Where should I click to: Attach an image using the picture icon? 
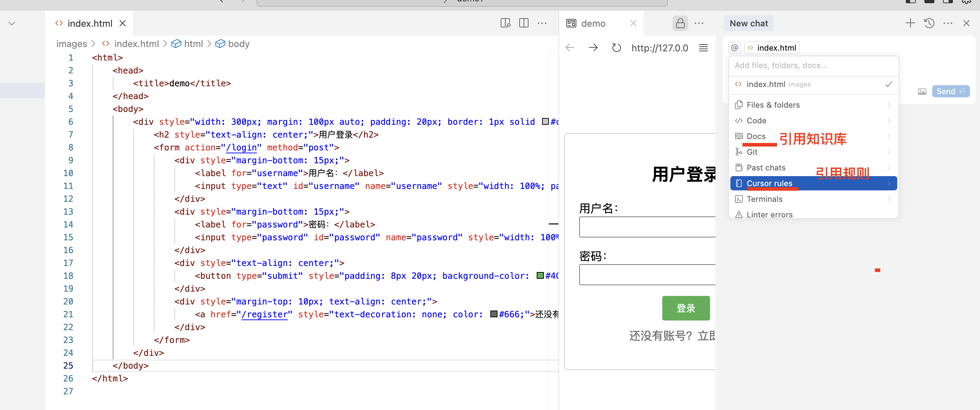click(x=922, y=91)
